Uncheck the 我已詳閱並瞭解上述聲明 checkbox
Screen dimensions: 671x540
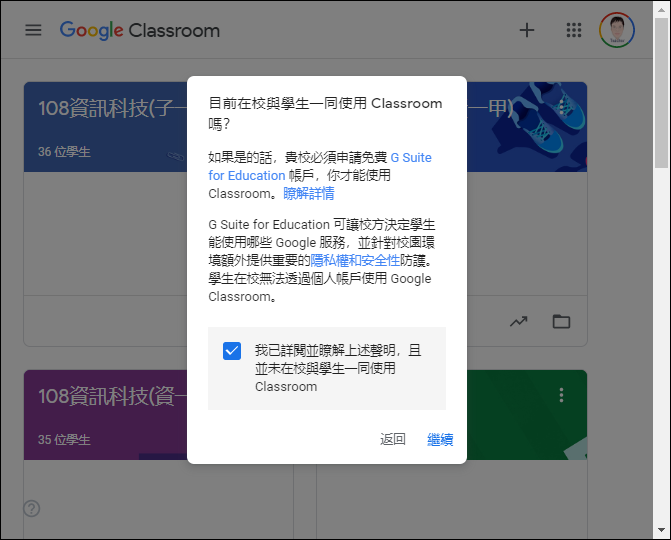tap(232, 351)
